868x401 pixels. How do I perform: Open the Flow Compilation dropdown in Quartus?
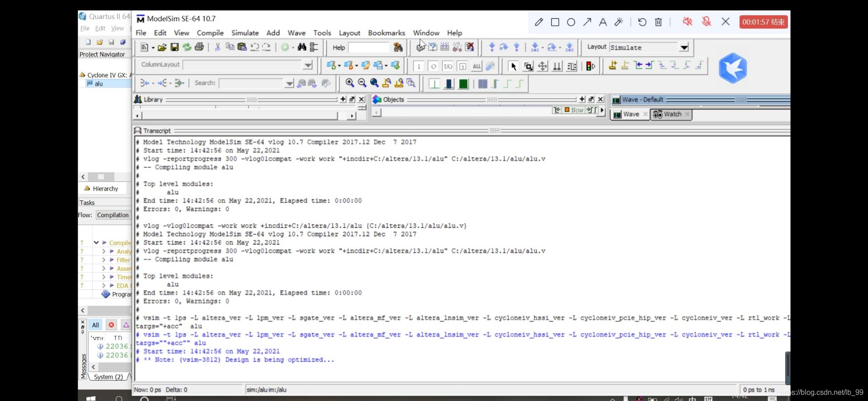point(113,215)
